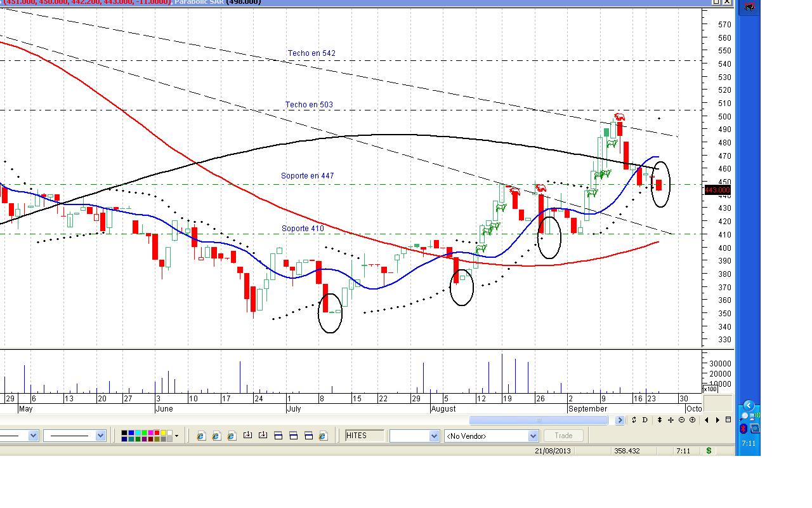Viewport: 812px width, 508px height.
Task: Pick the black color swatch
Action: tap(125, 433)
